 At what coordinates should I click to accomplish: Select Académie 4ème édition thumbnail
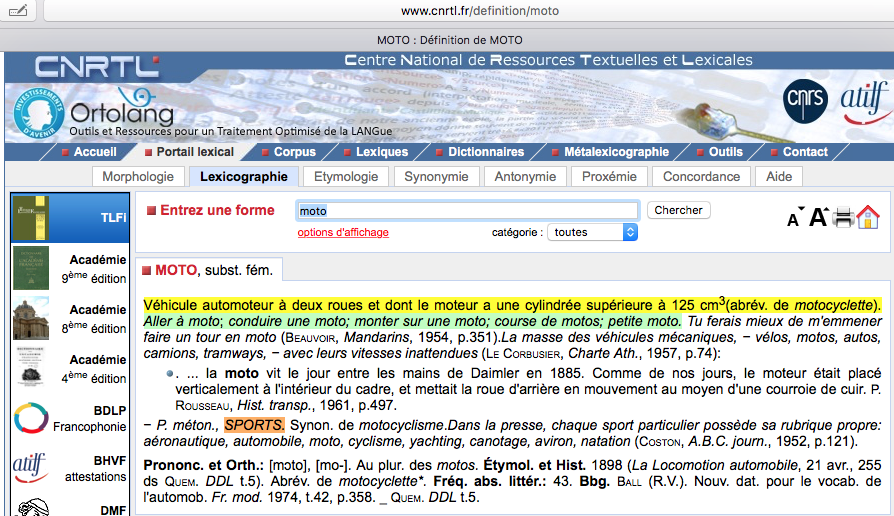tap(31, 368)
